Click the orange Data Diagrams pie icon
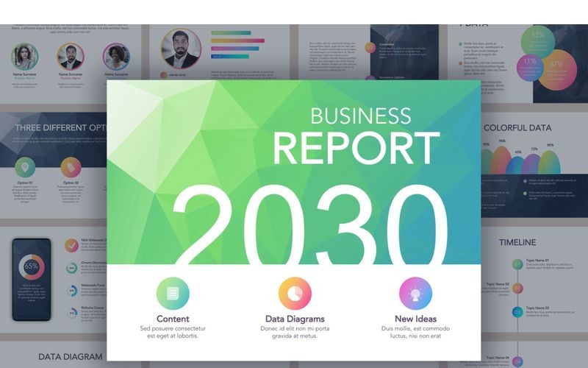Image resolution: width=588 pixels, height=368 pixels. tap(295, 293)
